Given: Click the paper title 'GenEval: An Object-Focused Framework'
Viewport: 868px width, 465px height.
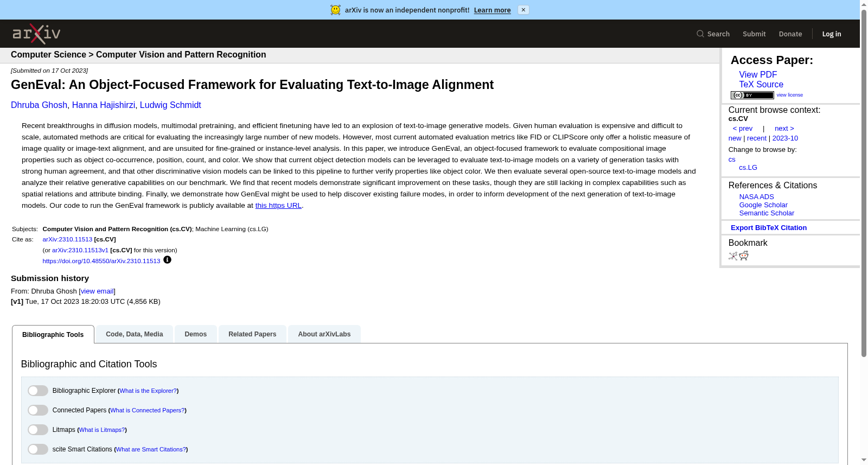Looking at the screenshot, I should click(x=252, y=85).
